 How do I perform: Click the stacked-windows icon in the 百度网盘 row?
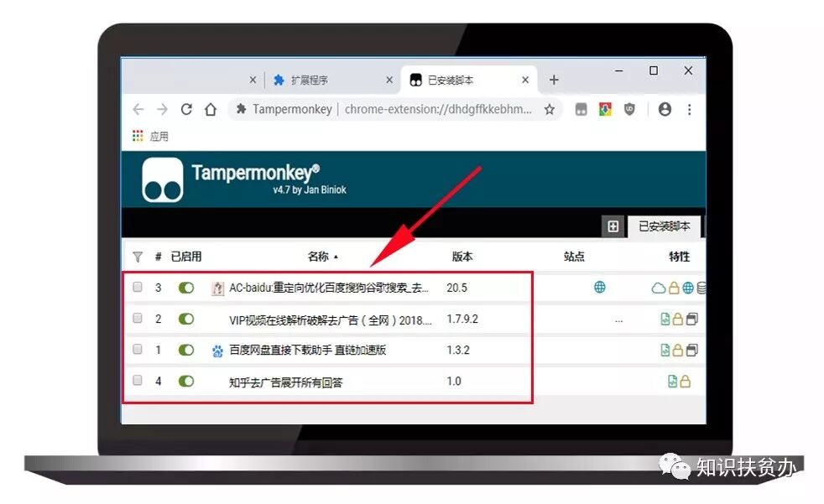click(x=692, y=351)
